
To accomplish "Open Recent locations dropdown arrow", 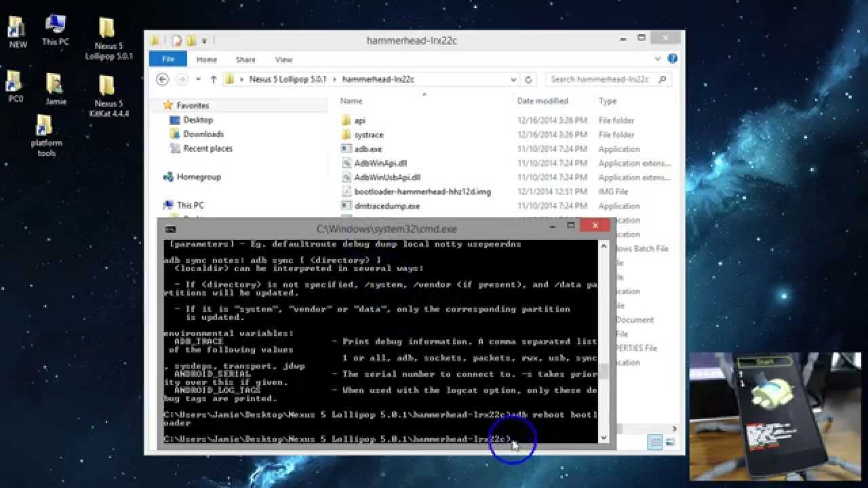I will point(198,79).
